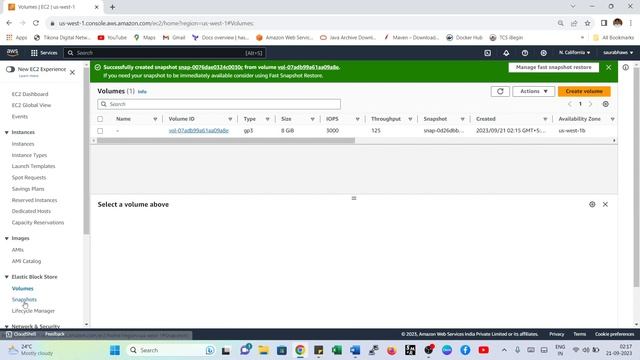Image resolution: width=640 pixels, height=360 pixels.
Task: Open Excel from the taskbar
Action: [337, 350]
